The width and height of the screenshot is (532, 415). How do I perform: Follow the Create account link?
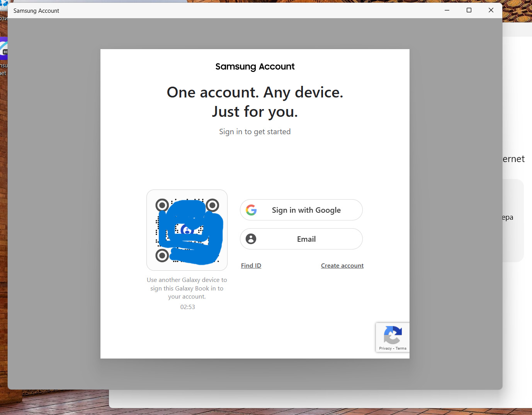pyautogui.click(x=342, y=266)
